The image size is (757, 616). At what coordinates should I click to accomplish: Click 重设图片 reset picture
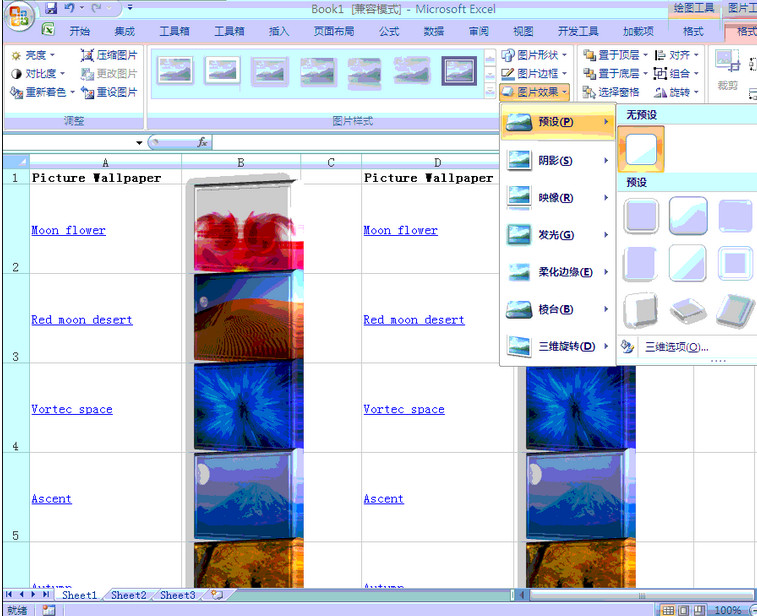point(109,92)
